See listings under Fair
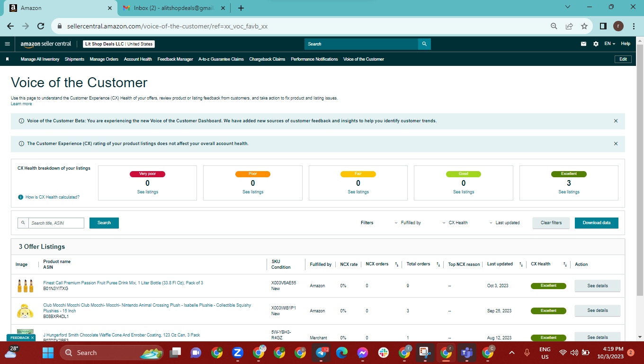 click(x=358, y=192)
